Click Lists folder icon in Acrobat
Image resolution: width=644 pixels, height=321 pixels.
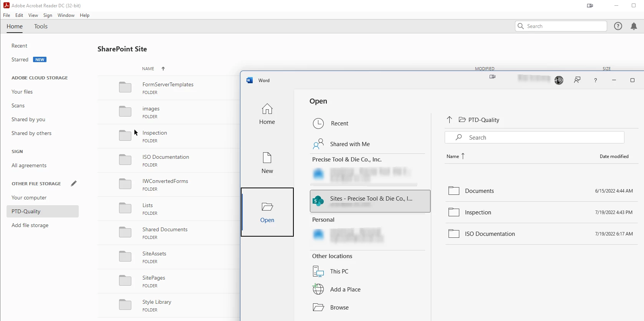tap(125, 208)
